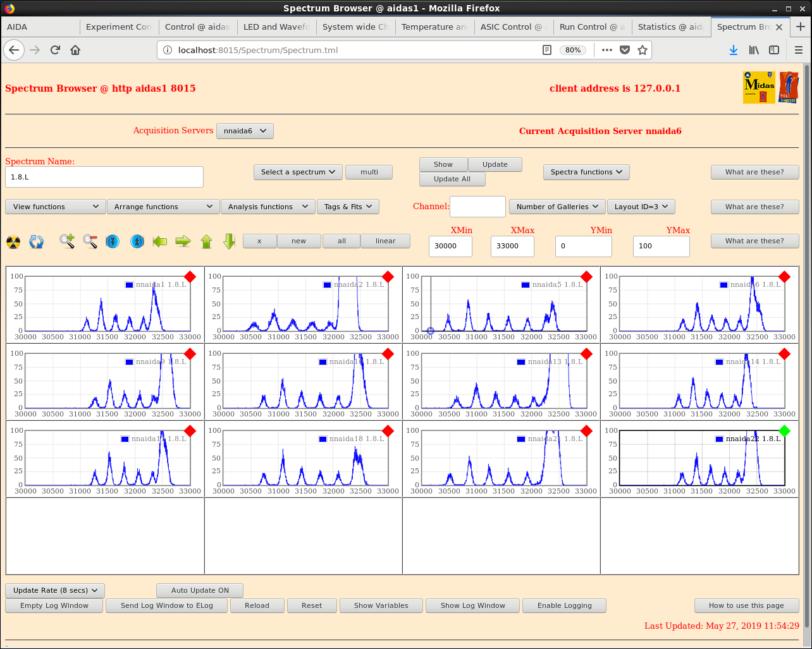Screen dimensions: 812x649
Task: Click the green up arrow icon
Action: [x=206, y=241]
